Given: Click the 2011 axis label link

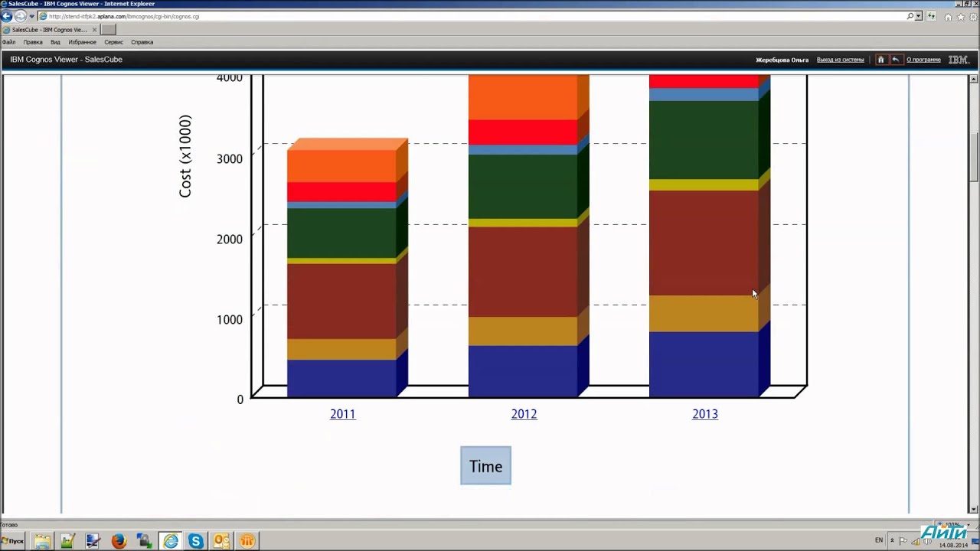Looking at the screenshot, I should pyautogui.click(x=342, y=414).
